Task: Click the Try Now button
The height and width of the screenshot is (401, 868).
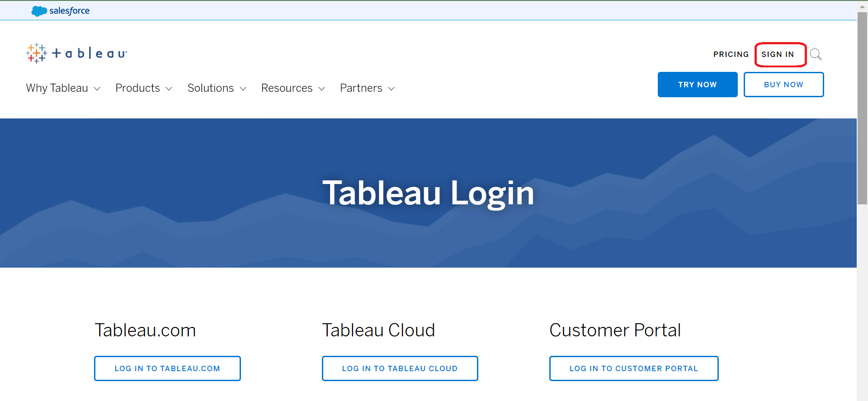Action: [x=698, y=85]
